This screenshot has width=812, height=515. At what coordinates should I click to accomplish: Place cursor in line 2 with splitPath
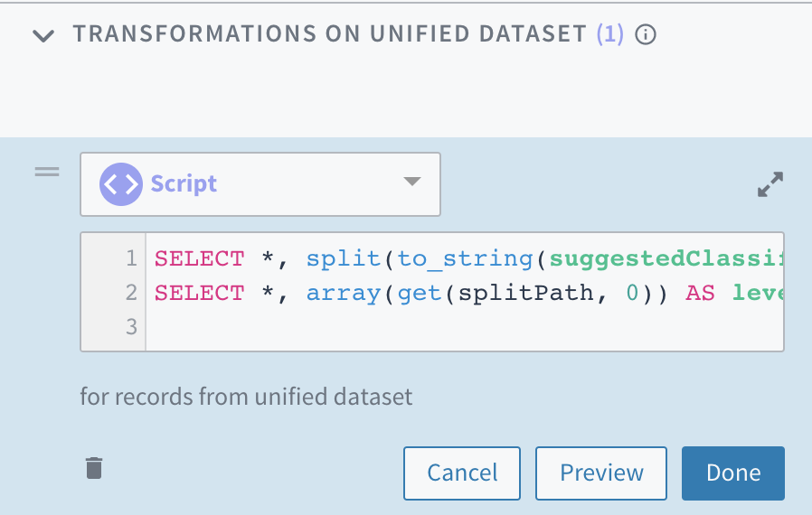point(465,293)
